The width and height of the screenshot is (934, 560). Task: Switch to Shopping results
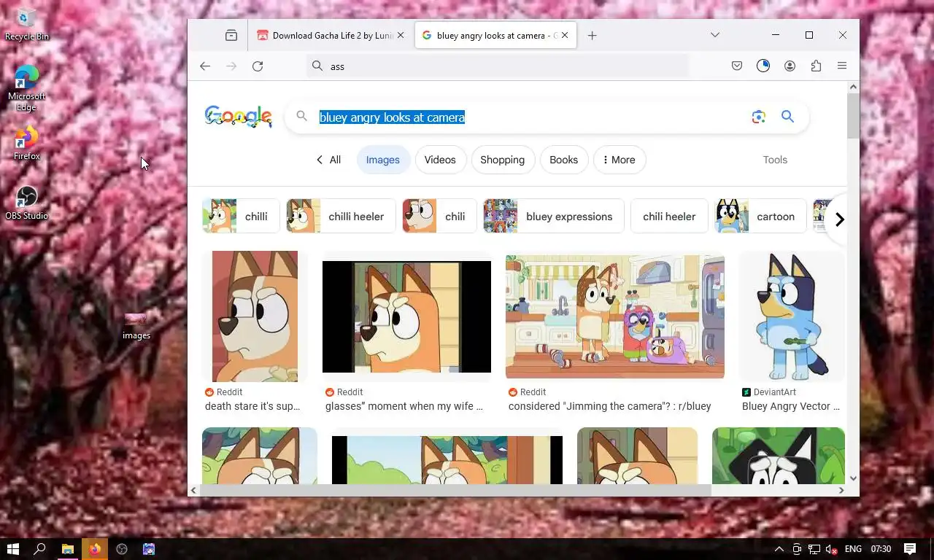pos(503,160)
